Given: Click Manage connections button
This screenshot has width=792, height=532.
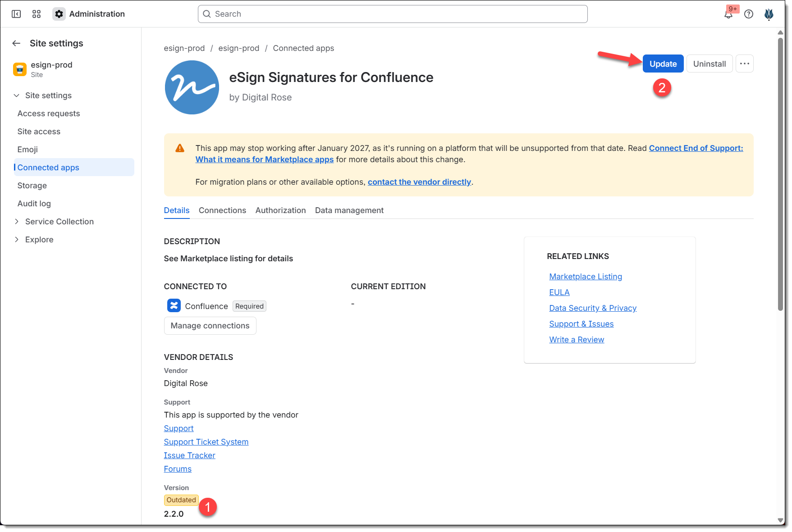Looking at the screenshot, I should pos(210,326).
